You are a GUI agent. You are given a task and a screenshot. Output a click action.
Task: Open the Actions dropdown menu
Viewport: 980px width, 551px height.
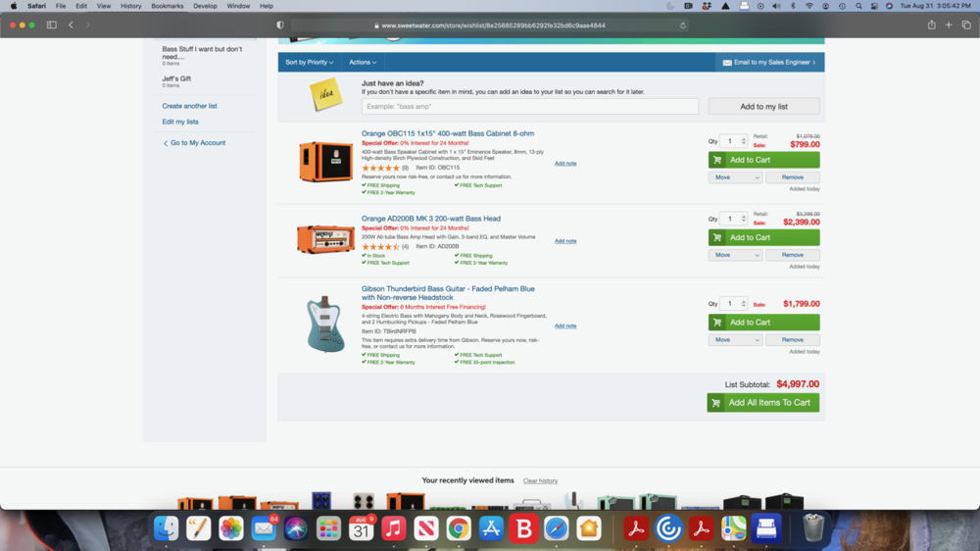(363, 63)
